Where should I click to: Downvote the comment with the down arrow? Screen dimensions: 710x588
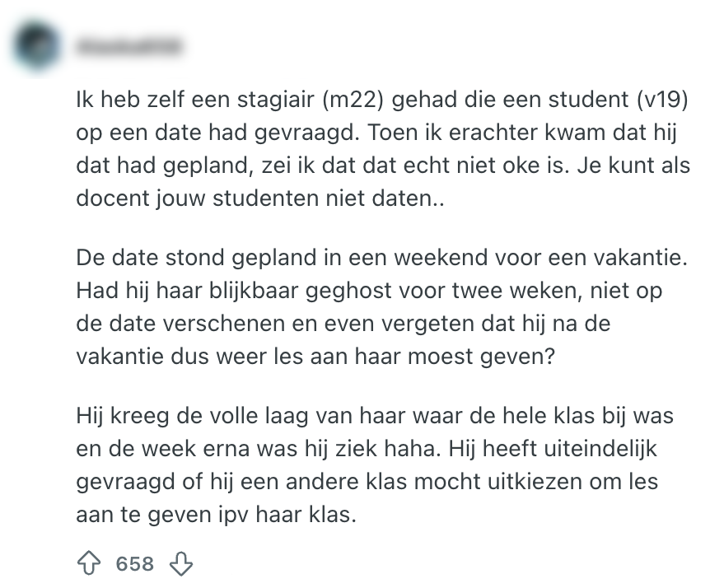pyautogui.click(x=180, y=563)
